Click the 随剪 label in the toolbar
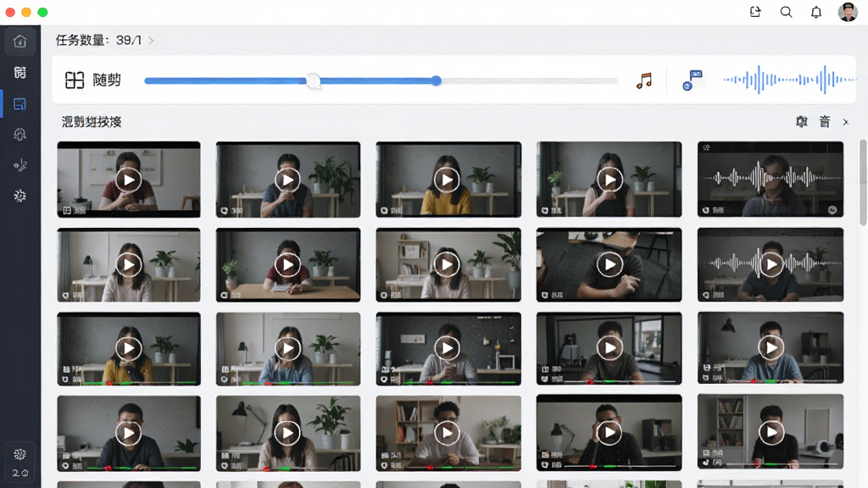 coord(106,80)
